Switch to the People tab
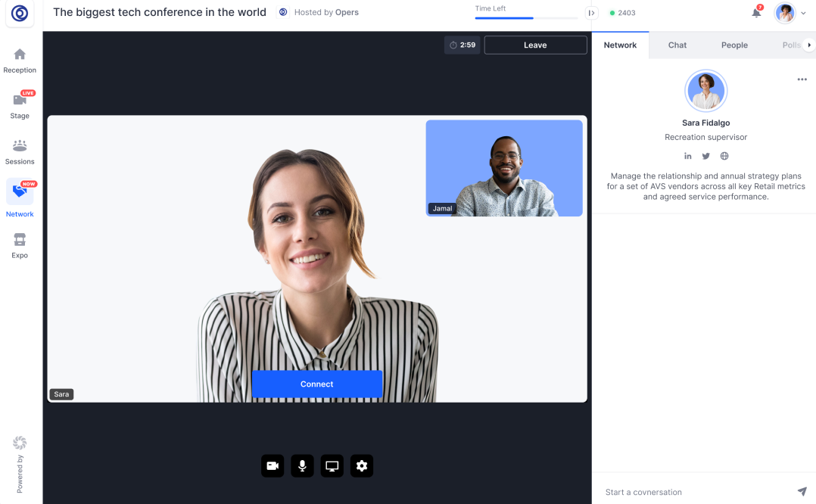816x504 pixels. point(734,45)
